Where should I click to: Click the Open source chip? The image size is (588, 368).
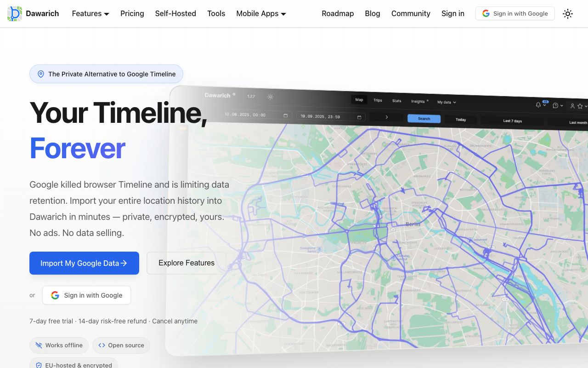121,345
